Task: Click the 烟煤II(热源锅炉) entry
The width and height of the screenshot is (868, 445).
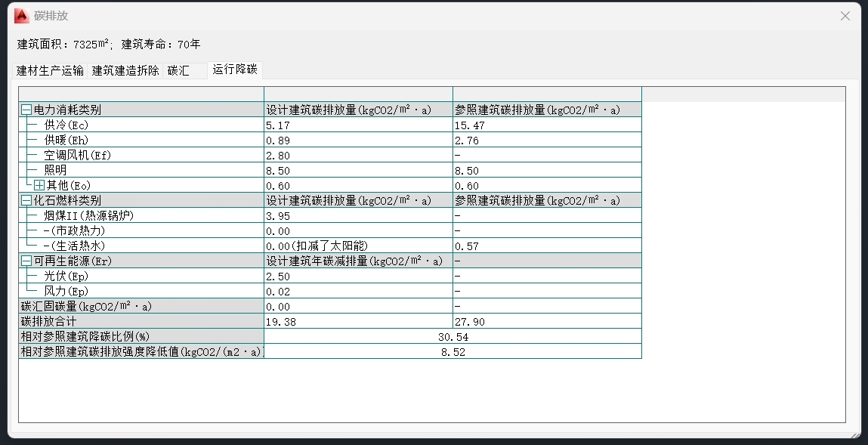Action: tap(88, 216)
